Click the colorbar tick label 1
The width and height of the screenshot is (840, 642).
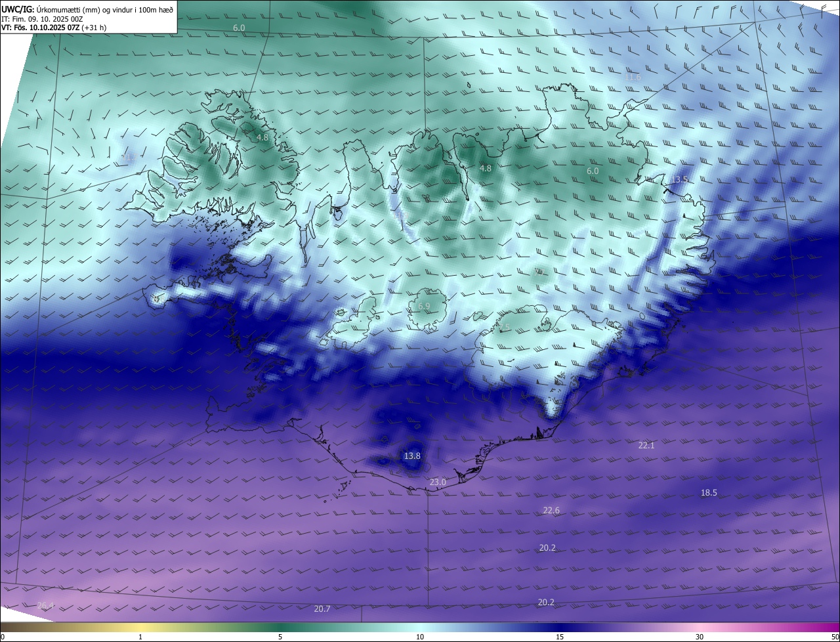coord(140,637)
